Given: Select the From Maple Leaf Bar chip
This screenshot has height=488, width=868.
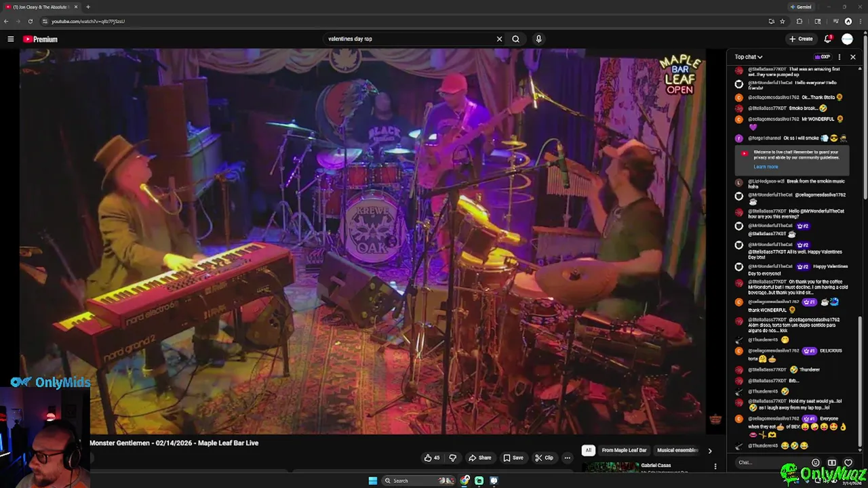Looking at the screenshot, I should click(624, 451).
